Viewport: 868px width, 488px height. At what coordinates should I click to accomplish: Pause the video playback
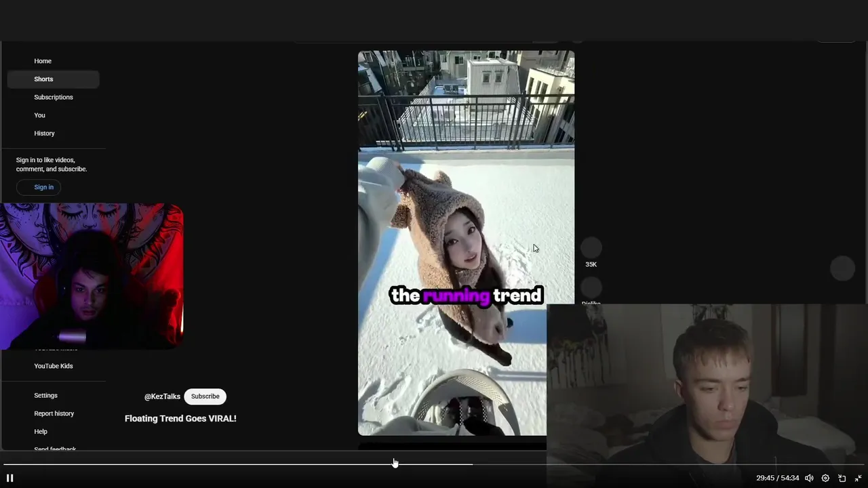pos(9,478)
